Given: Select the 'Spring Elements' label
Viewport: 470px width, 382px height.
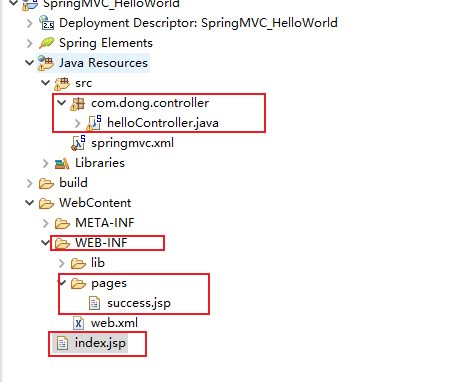Looking at the screenshot, I should click(x=106, y=43).
